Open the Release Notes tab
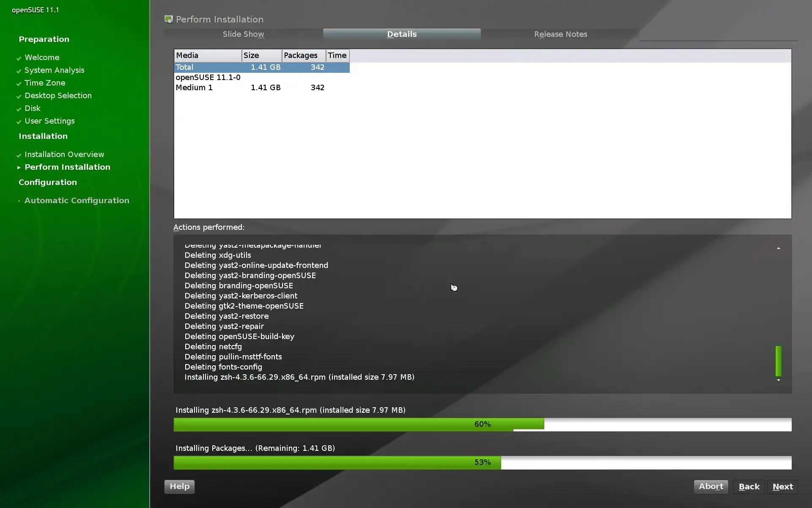 pyautogui.click(x=560, y=34)
